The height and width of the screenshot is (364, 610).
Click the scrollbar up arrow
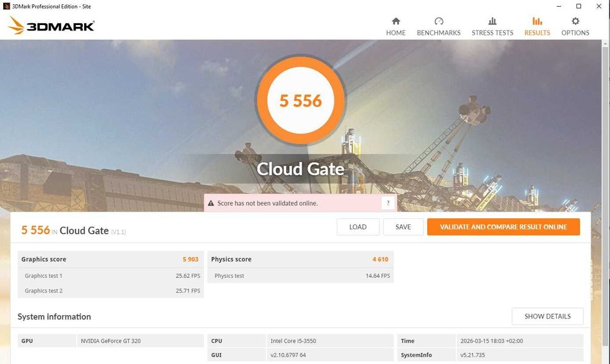point(605,43)
